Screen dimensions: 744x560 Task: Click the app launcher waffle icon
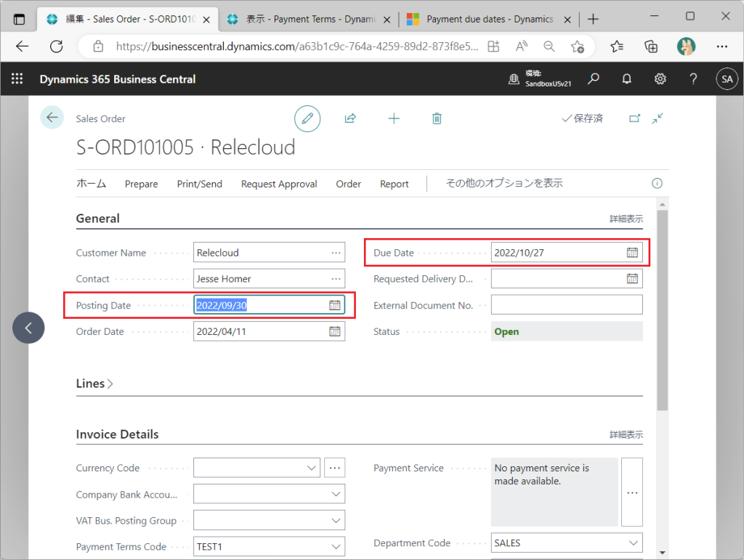[17, 79]
